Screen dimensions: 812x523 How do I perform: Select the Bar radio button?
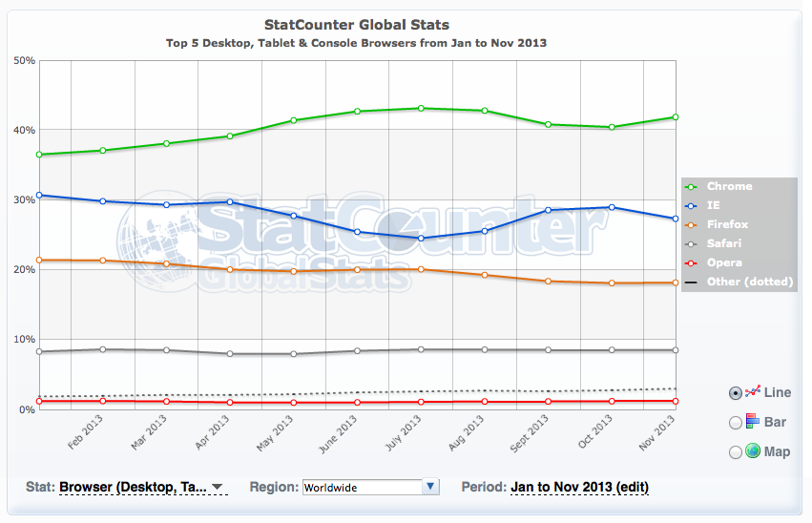coord(735,422)
